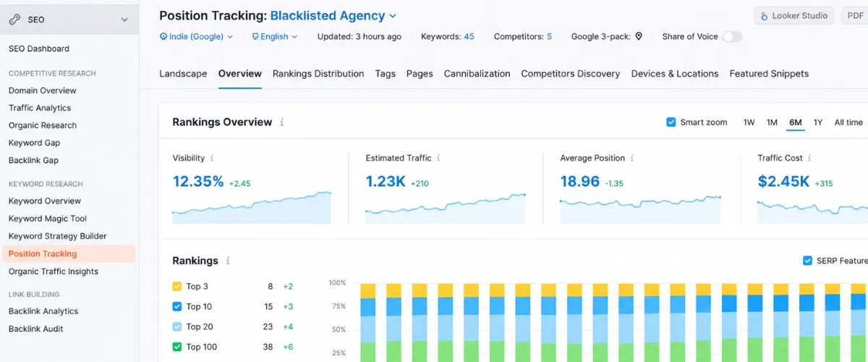
Task: Switch to the Overview tab
Action: pos(240,73)
